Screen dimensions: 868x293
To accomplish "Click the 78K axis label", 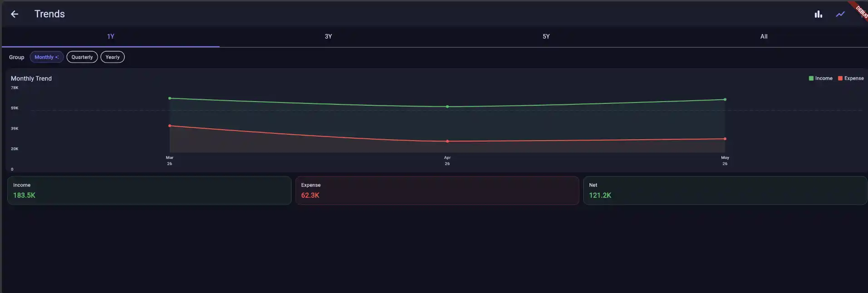I will (x=15, y=88).
